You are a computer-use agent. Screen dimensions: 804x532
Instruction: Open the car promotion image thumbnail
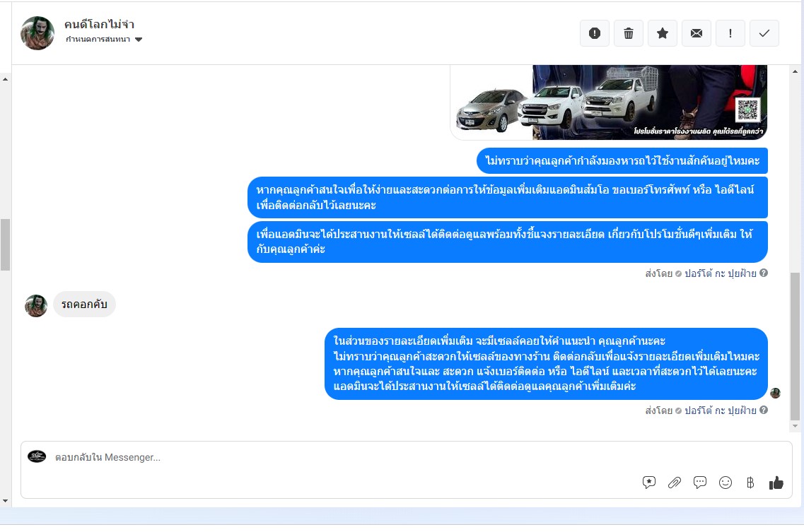pyautogui.click(x=609, y=102)
